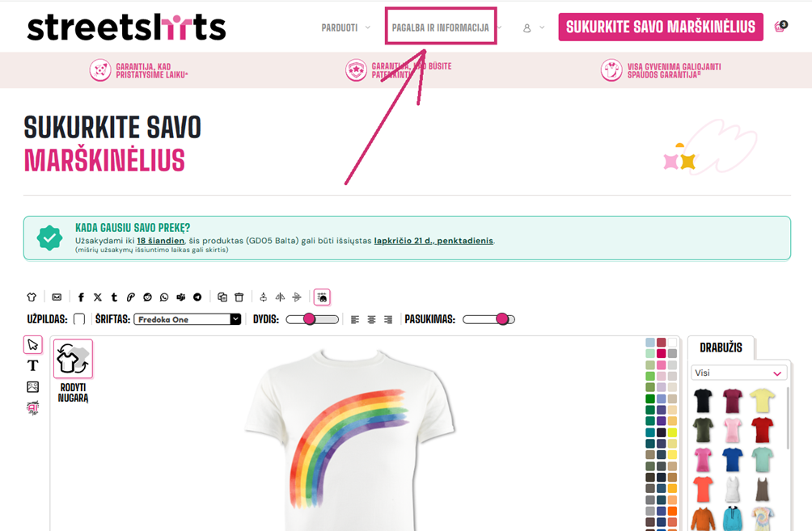Send the design by email icon
The width and height of the screenshot is (812, 531).
(x=57, y=297)
